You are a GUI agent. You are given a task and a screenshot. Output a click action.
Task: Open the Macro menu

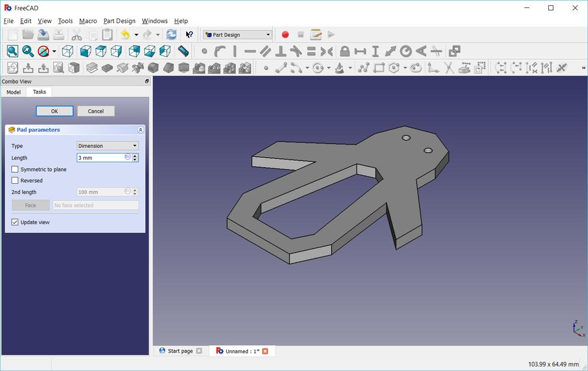pos(88,21)
